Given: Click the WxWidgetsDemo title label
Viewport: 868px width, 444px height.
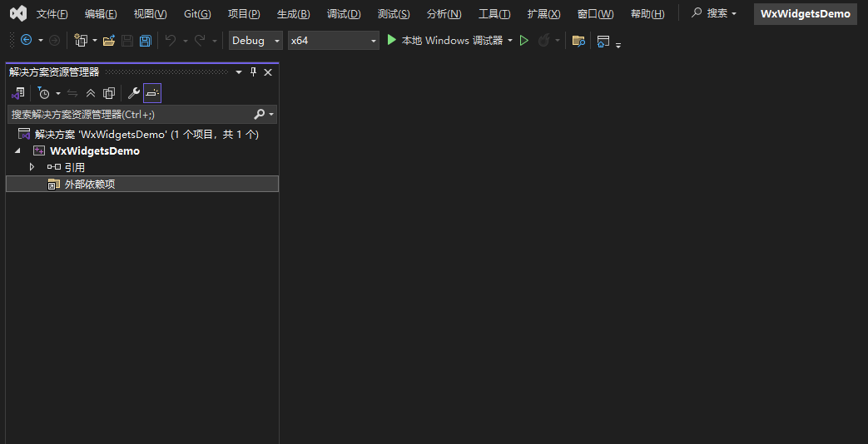Looking at the screenshot, I should pos(805,14).
